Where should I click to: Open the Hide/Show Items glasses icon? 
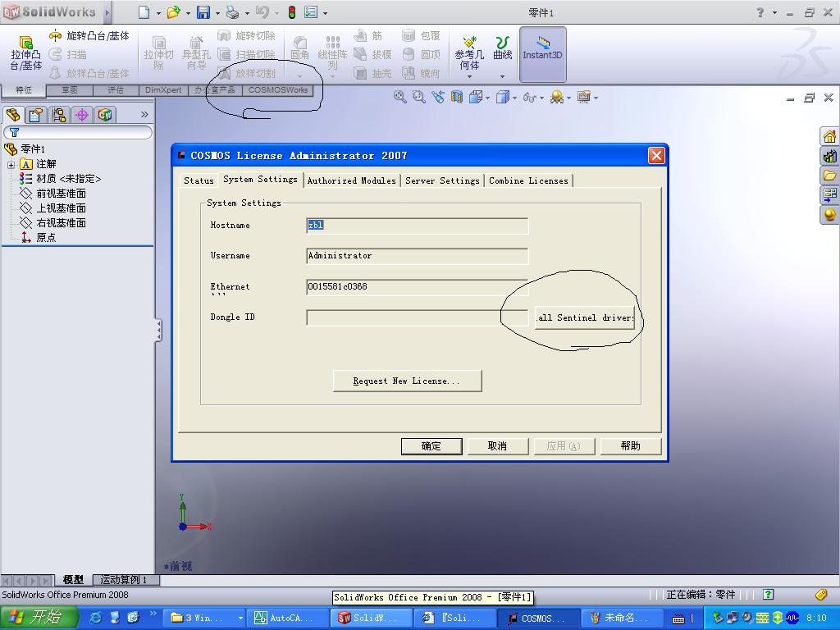(x=529, y=98)
